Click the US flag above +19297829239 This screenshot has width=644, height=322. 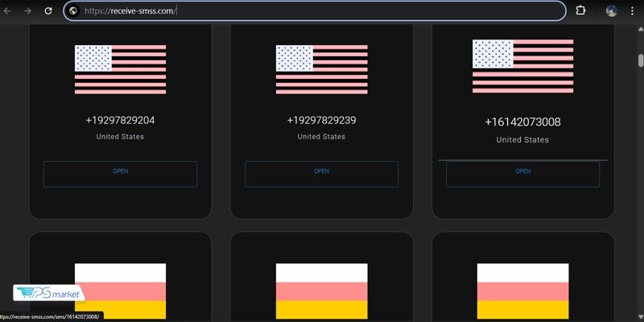321,69
